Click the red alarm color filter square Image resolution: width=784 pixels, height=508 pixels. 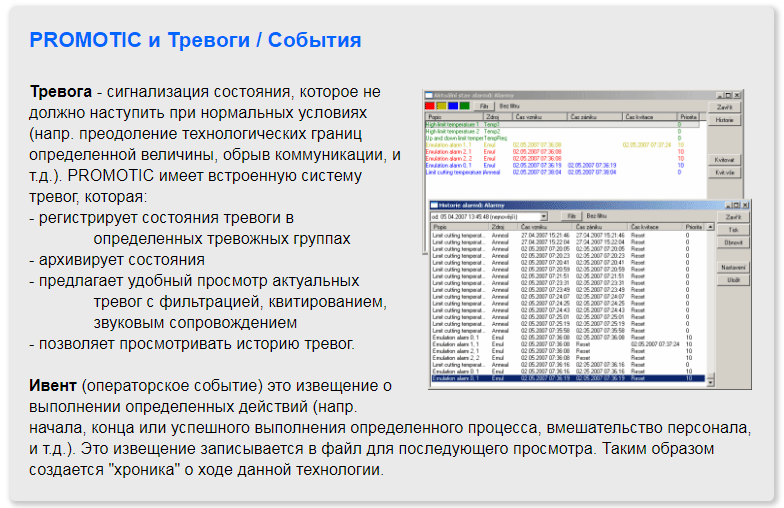[x=430, y=105]
